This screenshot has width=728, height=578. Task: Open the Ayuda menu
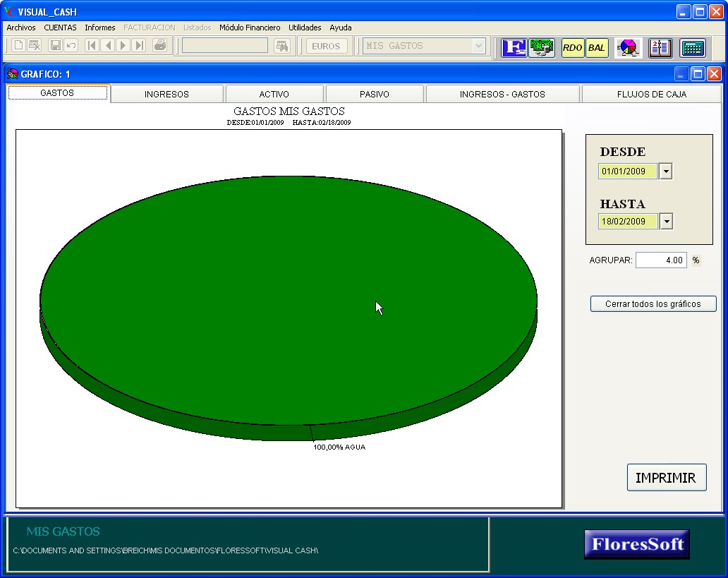click(340, 28)
